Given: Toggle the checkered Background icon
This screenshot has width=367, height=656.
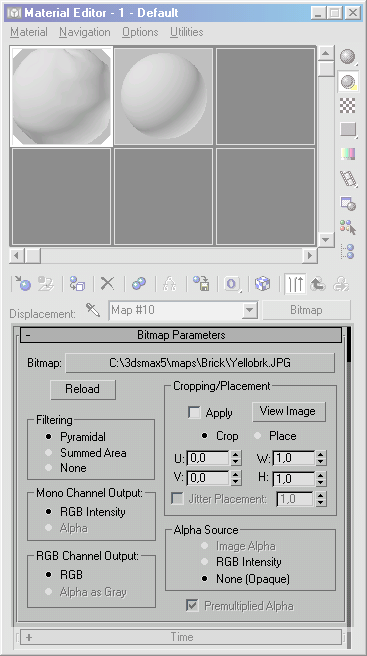Looking at the screenshot, I should coord(347,105).
